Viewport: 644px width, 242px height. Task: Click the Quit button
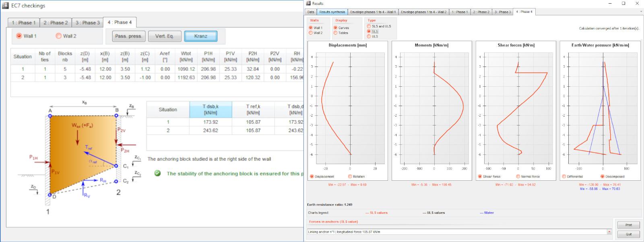click(628, 234)
